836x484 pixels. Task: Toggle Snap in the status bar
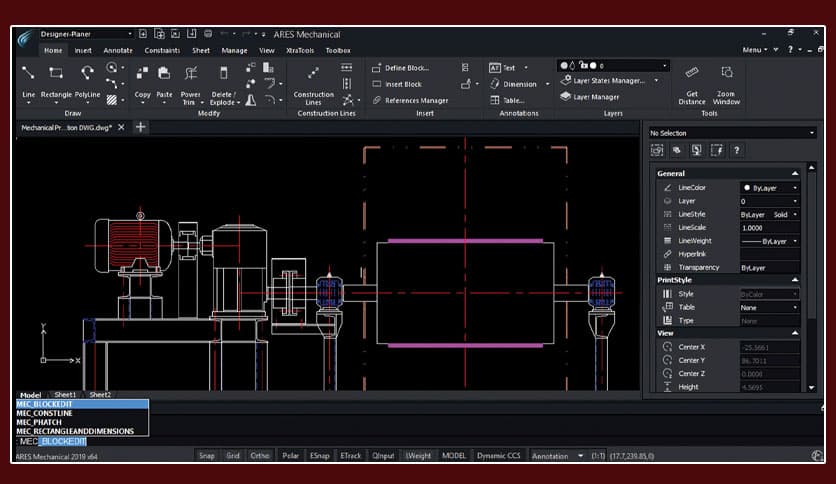207,456
